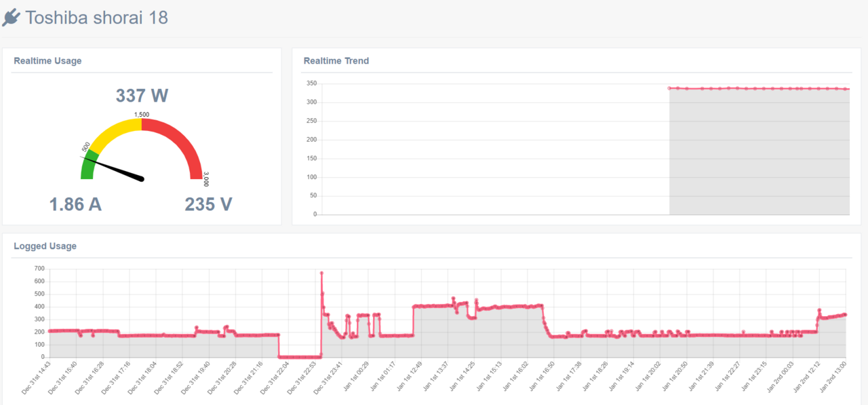This screenshot has width=868, height=405.
Task: Click the Dec 31st 18:52 time label
Action: [170, 378]
